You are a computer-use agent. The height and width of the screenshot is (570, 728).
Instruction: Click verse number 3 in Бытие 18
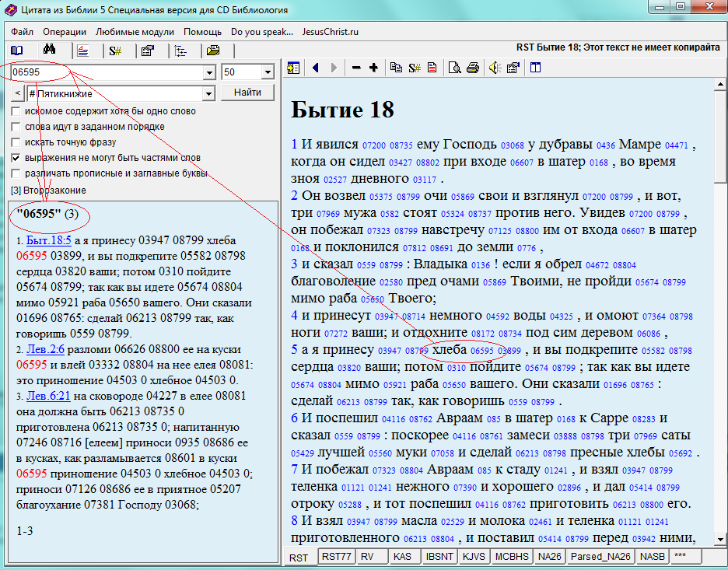click(294, 264)
